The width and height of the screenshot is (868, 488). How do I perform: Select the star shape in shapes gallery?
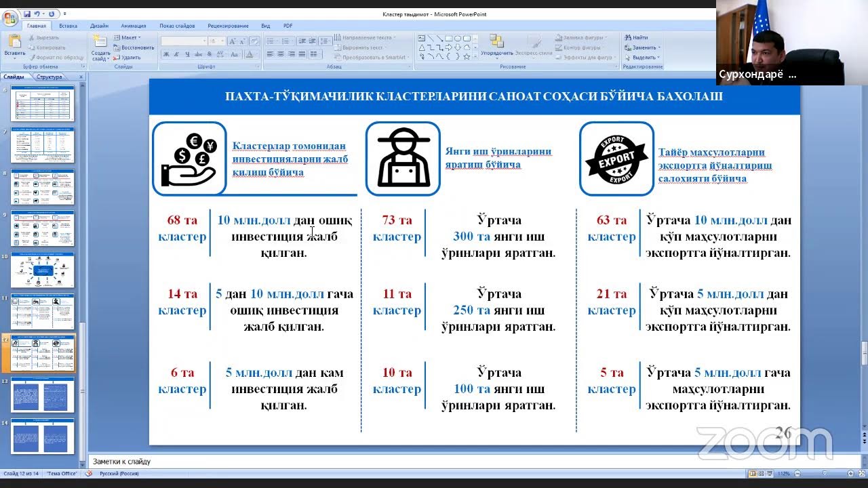point(467,56)
